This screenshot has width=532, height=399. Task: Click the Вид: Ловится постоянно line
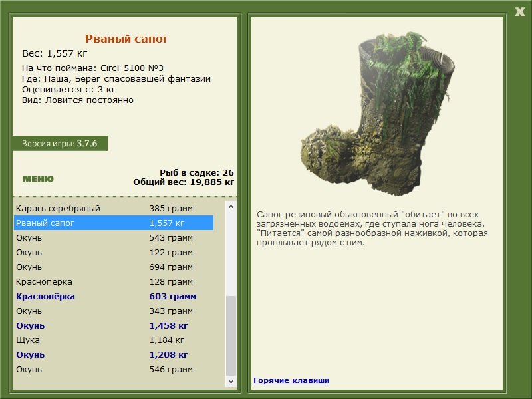[x=78, y=100]
